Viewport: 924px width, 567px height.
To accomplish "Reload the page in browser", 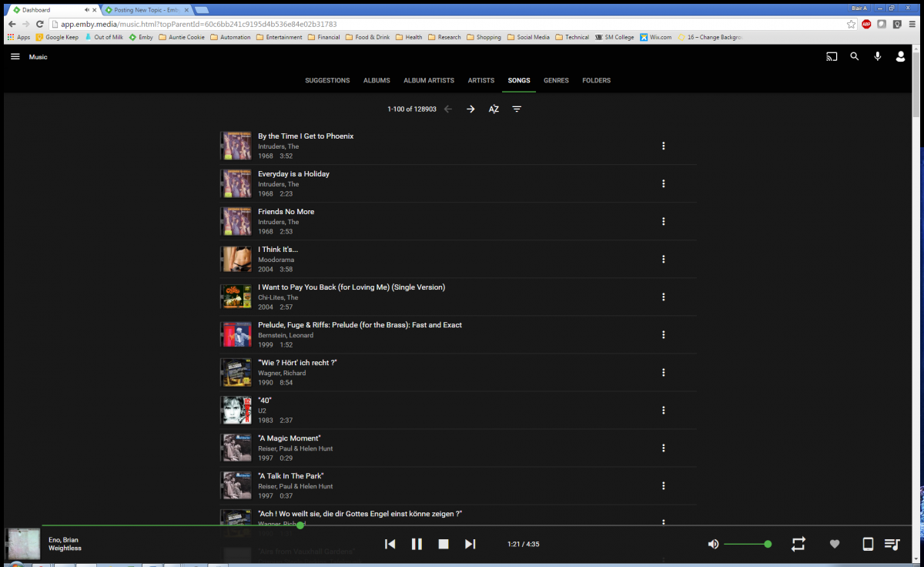I will 39,24.
